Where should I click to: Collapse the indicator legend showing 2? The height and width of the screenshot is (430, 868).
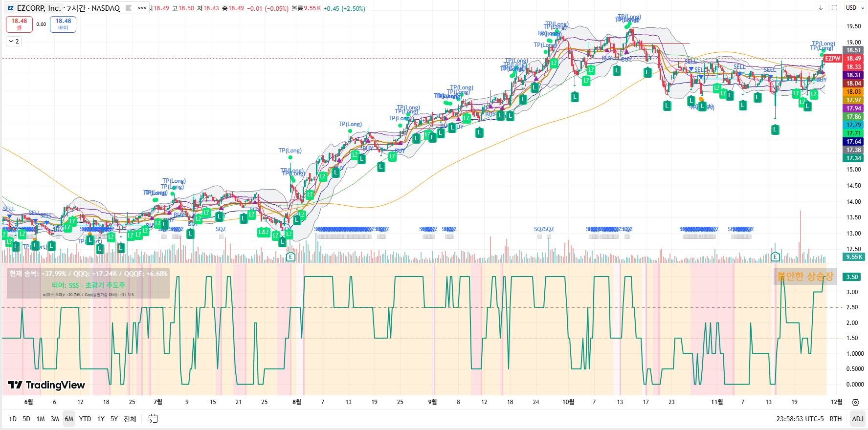pos(13,42)
